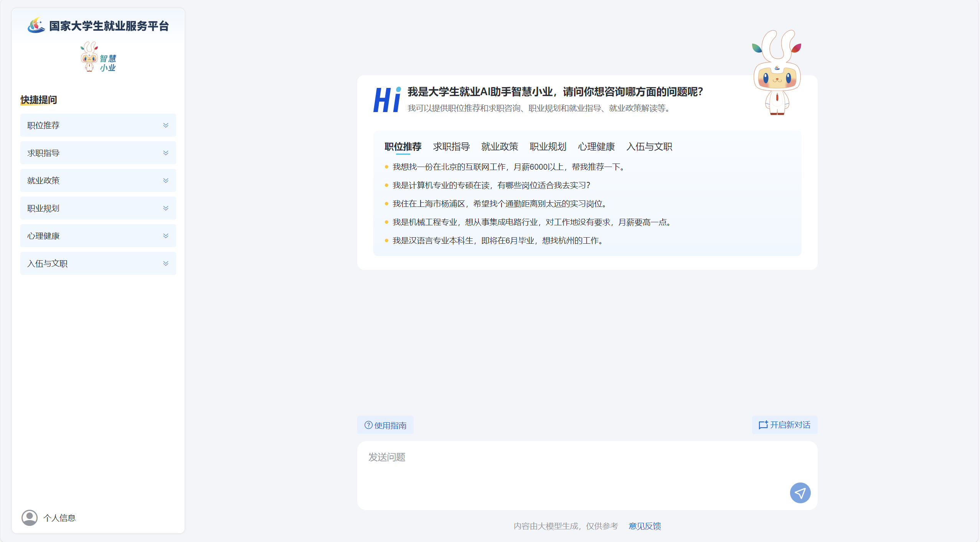Expand 职业规划 sidebar section
This screenshot has width=980, height=542.
[x=98, y=208]
